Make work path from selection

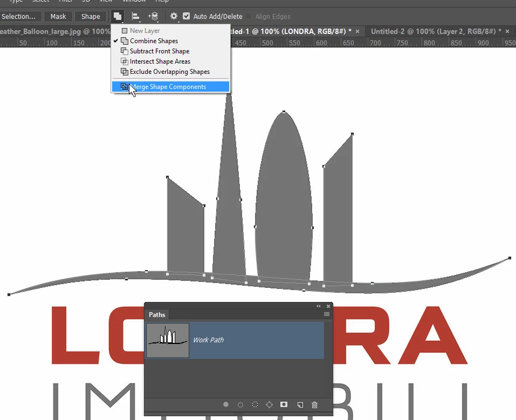(269, 404)
